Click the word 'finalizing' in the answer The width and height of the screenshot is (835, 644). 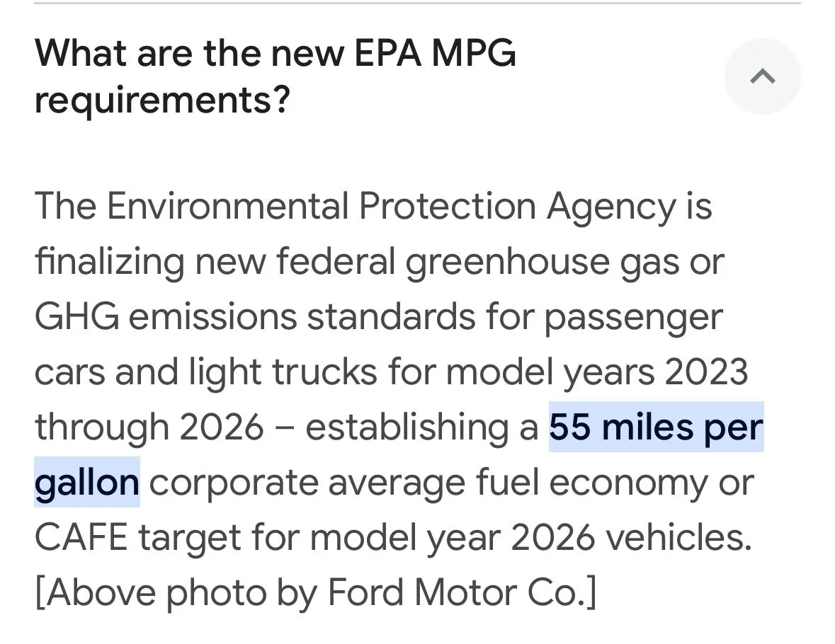click(x=110, y=262)
